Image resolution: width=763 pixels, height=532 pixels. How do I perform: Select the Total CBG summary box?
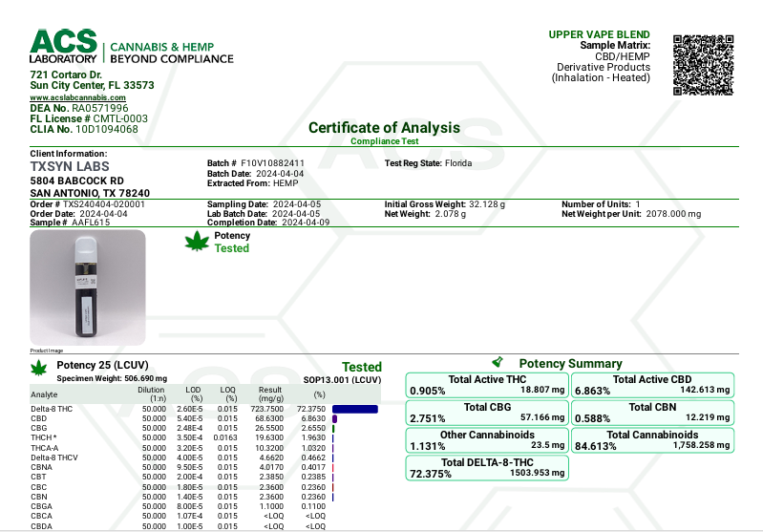[487, 413]
